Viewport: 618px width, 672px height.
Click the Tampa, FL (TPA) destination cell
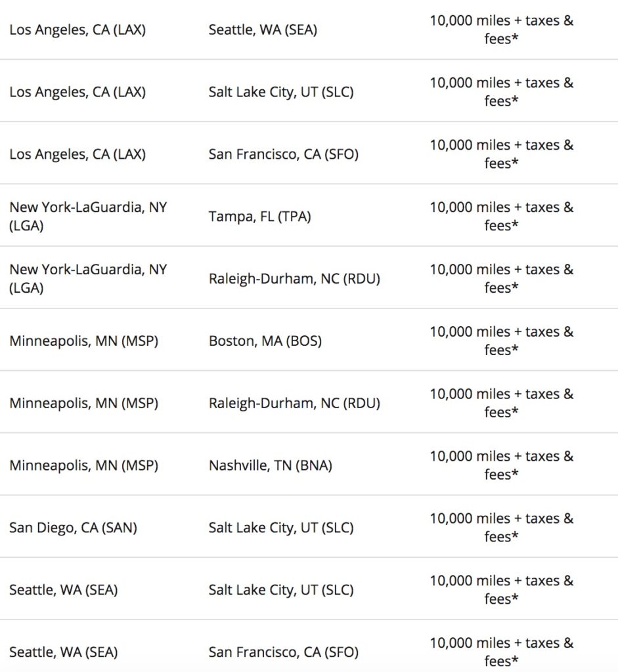pos(259,217)
